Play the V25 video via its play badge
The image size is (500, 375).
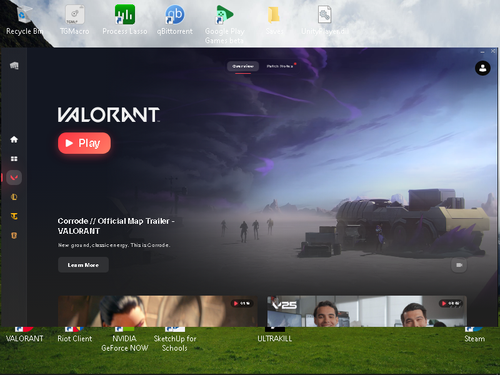coord(451,303)
